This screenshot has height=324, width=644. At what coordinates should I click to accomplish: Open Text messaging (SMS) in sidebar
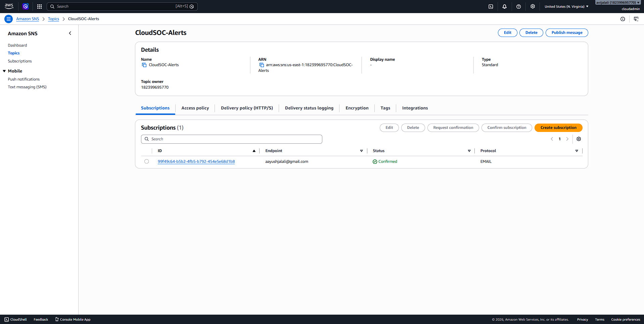click(x=27, y=87)
